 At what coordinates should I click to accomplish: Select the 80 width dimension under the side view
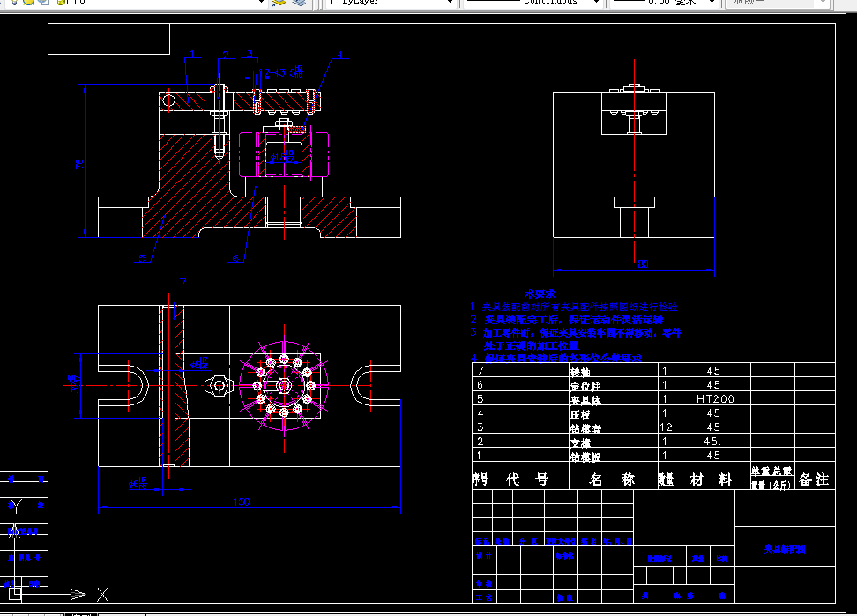(x=643, y=263)
